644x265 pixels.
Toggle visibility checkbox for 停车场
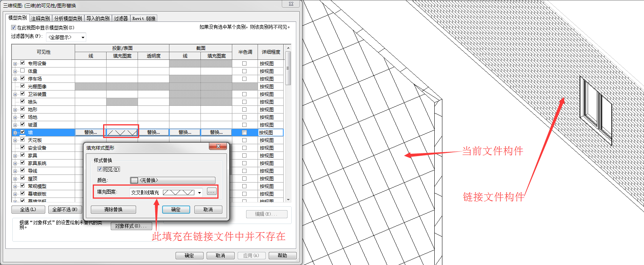(x=23, y=78)
